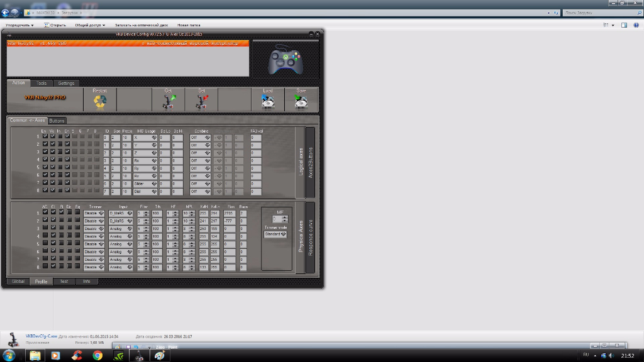Toggle the Explorer preview pane icon

[624, 25]
